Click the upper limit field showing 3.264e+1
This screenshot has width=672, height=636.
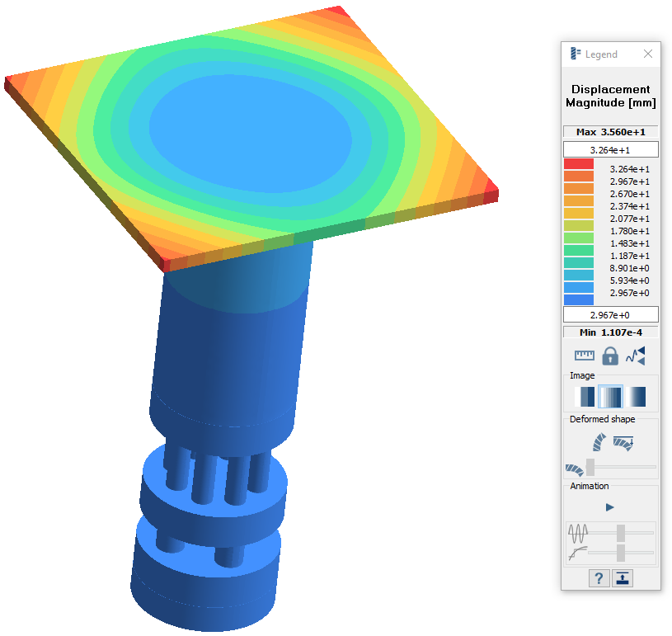(x=610, y=149)
